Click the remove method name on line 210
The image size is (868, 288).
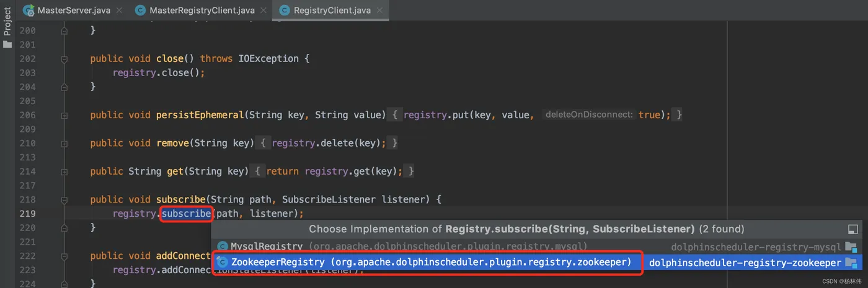(172, 143)
